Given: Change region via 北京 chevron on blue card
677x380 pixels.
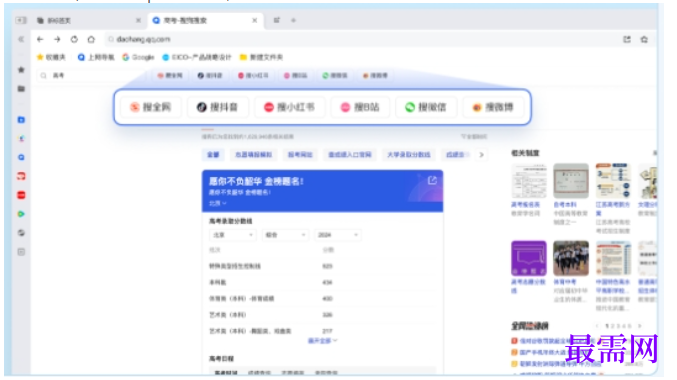Looking at the screenshot, I should (x=218, y=203).
